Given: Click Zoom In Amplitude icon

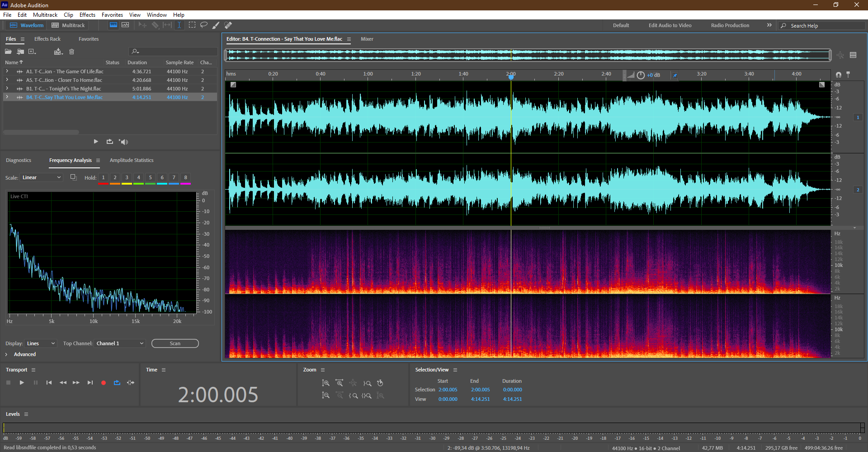Looking at the screenshot, I should point(325,383).
